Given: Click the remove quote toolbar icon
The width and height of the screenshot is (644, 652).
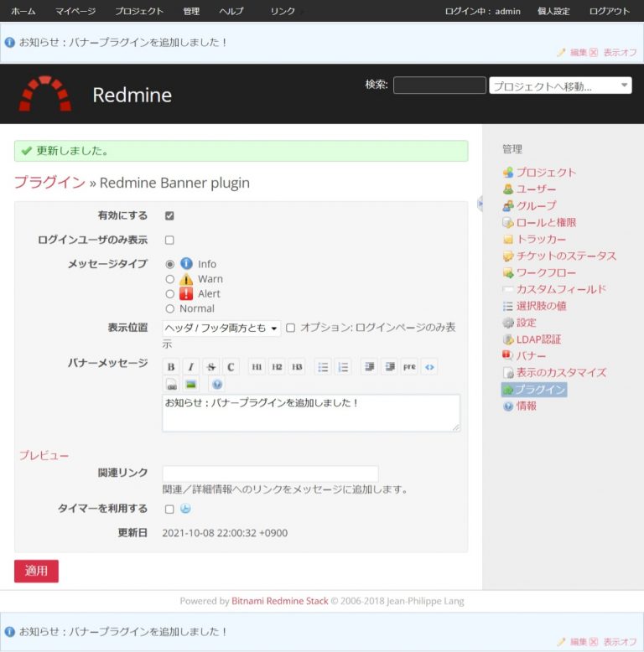Looking at the screenshot, I should coord(389,367).
